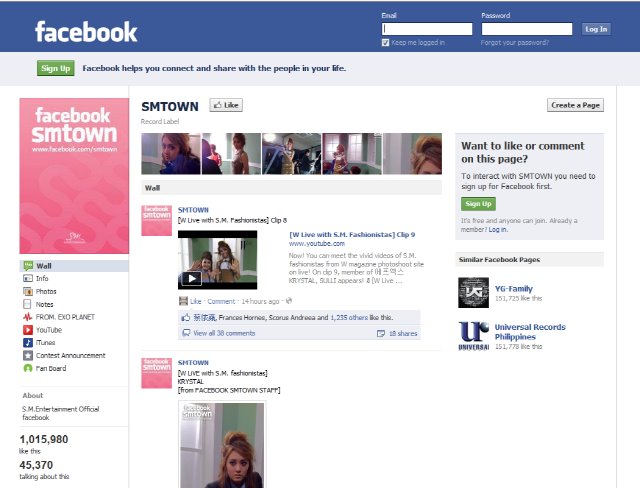Click the Log In button

tap(596, 29)
